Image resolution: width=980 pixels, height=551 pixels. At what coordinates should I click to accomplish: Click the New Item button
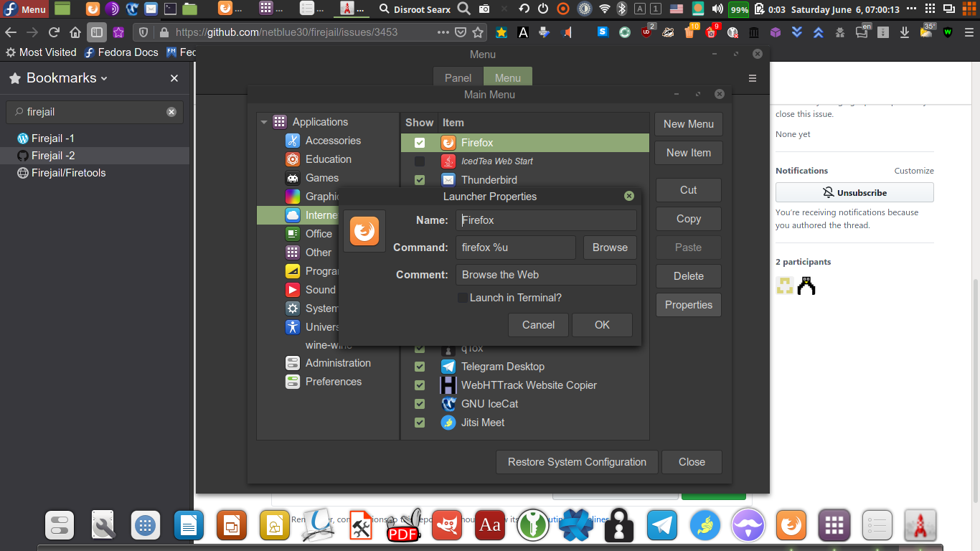point(689,153)
